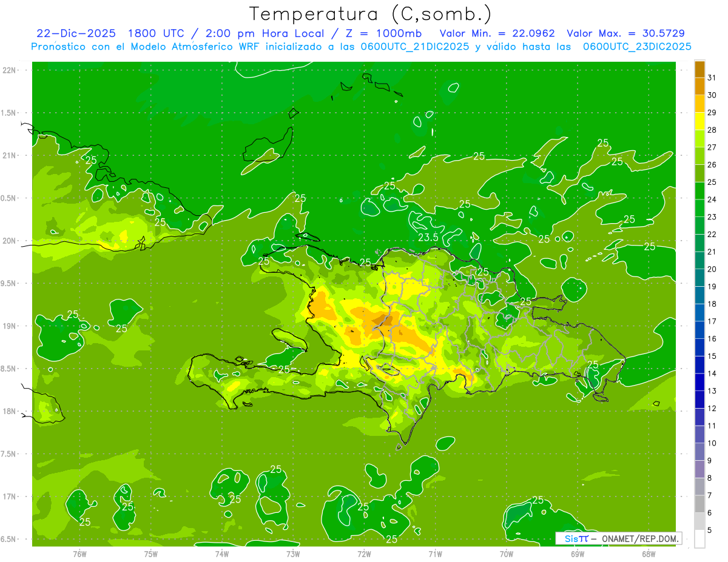Click the '71W' longitude axis label
Screen dimensions: 728x562
435,554
